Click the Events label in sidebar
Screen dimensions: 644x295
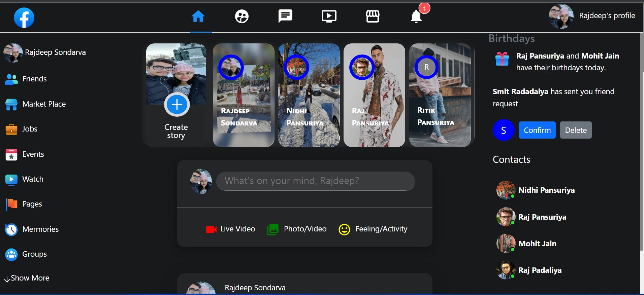(x=33, y=154)
